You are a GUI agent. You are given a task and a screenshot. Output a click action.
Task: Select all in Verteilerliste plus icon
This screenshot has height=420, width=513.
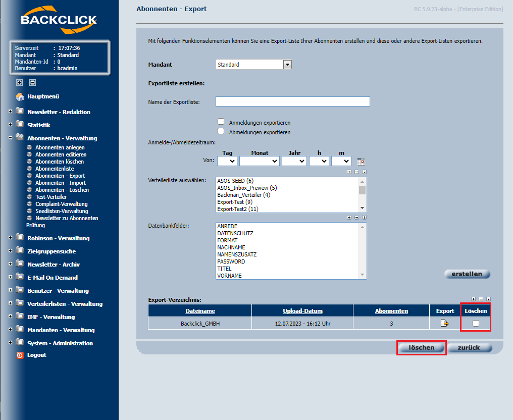[x=349, y=172]
